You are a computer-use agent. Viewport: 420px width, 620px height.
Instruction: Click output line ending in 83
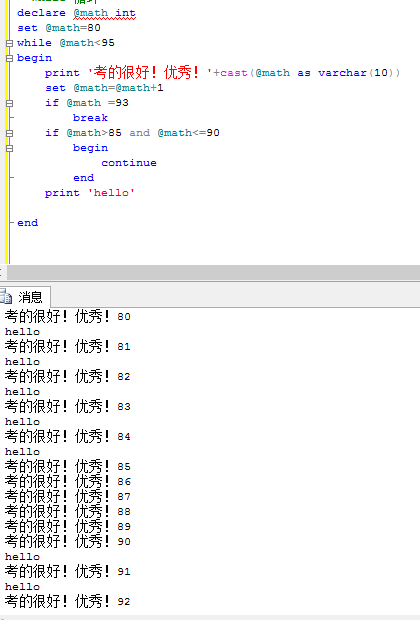[x=68, y=406]
